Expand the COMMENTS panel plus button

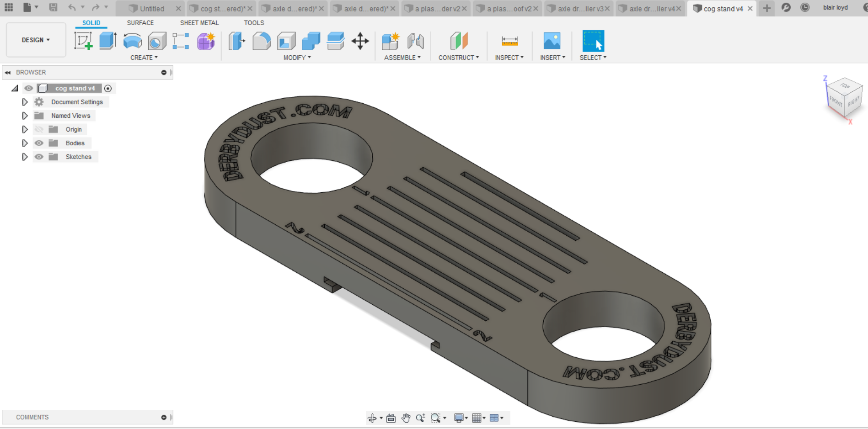(164, 417)
